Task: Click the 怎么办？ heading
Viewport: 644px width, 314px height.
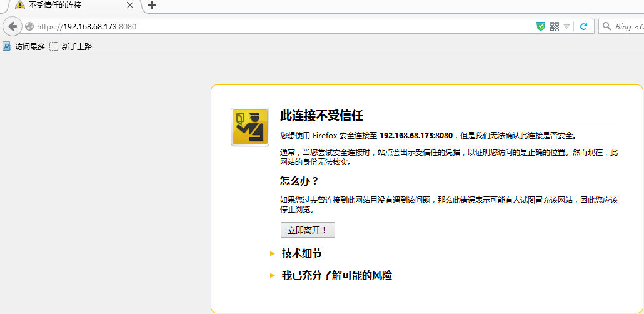Action: (x=299, y=181)
